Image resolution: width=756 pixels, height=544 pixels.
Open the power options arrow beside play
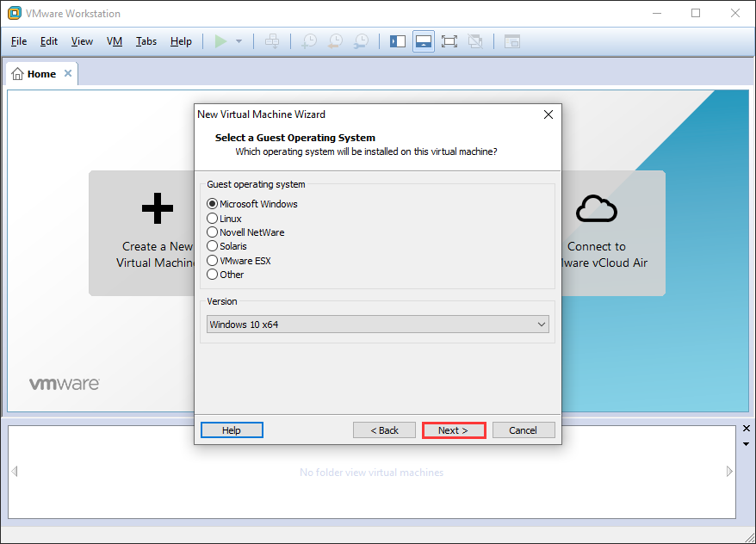pyautogui.click(x=239, y=41)
